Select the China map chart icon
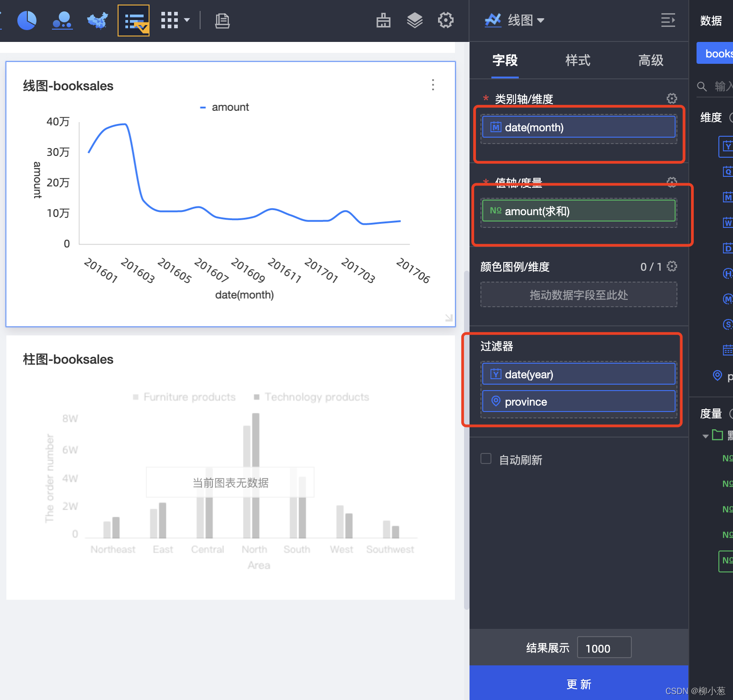 point(98,21)
